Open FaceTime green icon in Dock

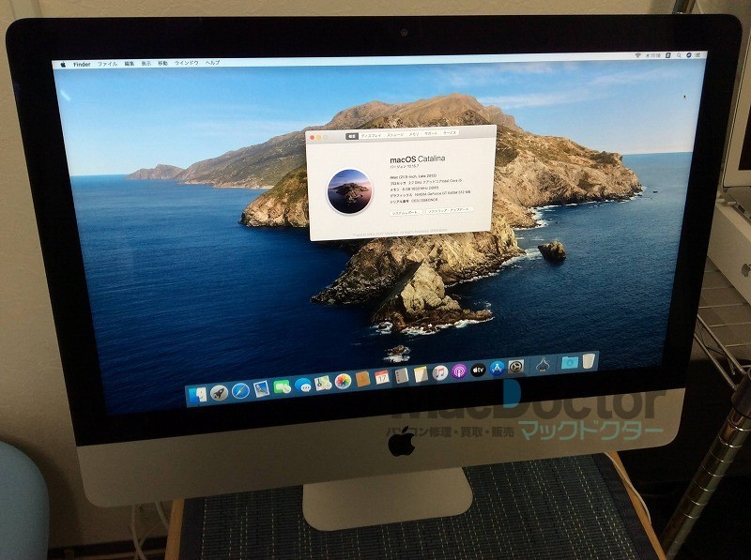pos(283,386)
